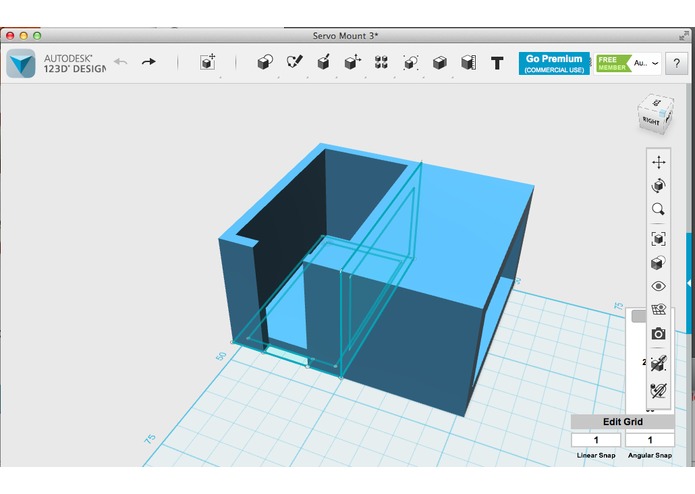Viewport: 695px width, 494px height.
Task: Activate the Pan navigation tool
Action: click(x=658, y=161)
